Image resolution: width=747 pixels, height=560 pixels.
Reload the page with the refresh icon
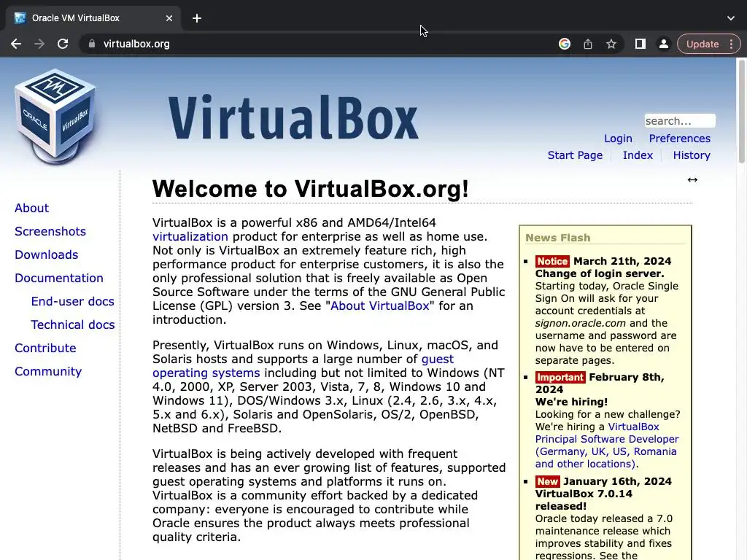click(63, 44)
